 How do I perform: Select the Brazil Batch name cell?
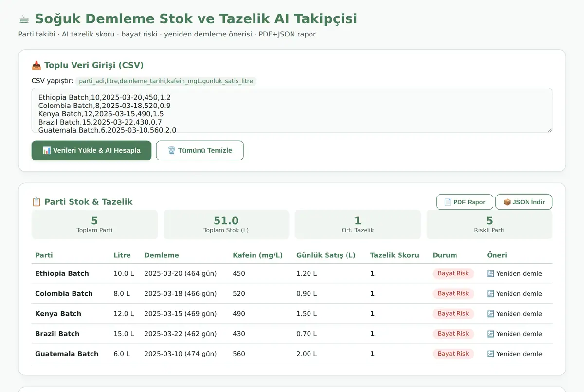57,334
